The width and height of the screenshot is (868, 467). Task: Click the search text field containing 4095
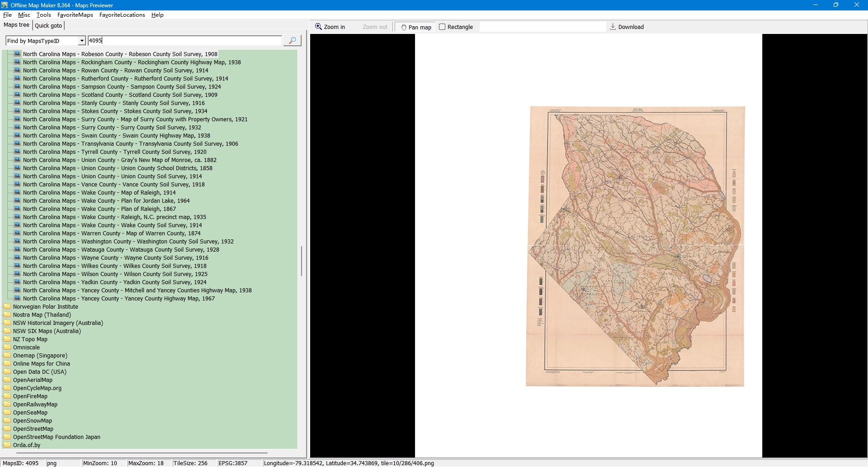coord(184,41)
